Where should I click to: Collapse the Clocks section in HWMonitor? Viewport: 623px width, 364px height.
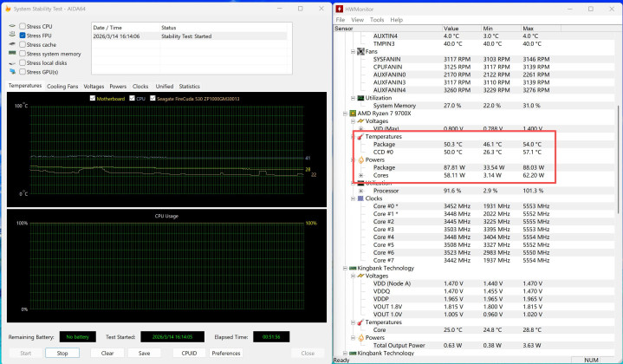pyautogui.click(x=352, y=198)
